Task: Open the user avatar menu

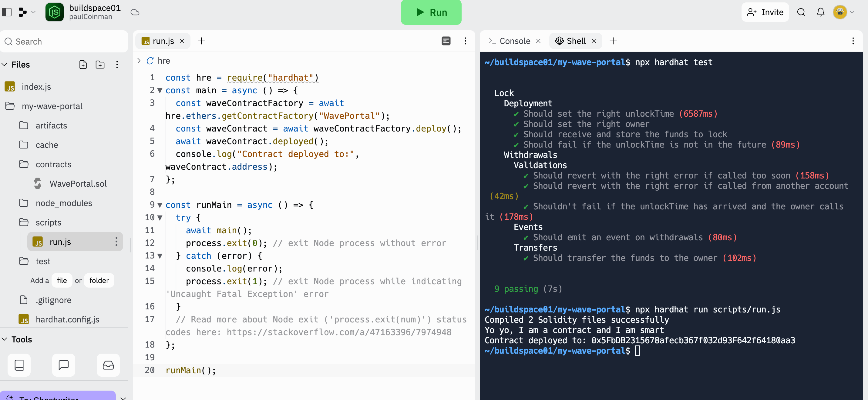Action: tap(840, 12)
